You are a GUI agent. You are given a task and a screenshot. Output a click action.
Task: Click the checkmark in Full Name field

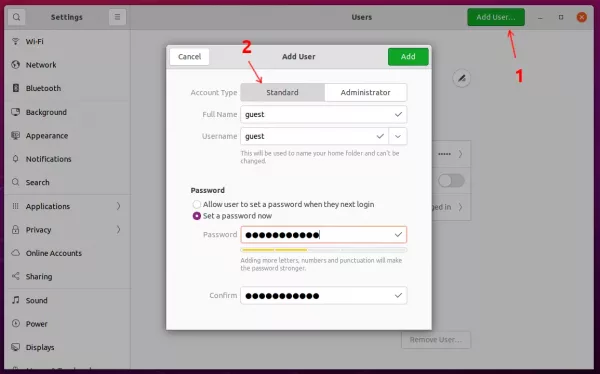[x=398, y=114]
